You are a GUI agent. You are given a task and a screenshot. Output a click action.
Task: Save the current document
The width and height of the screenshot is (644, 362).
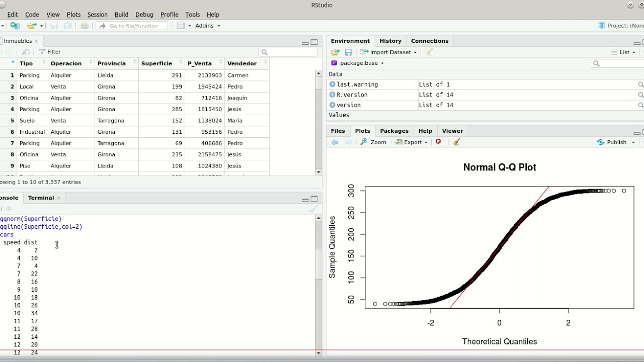tap(54, 26)
